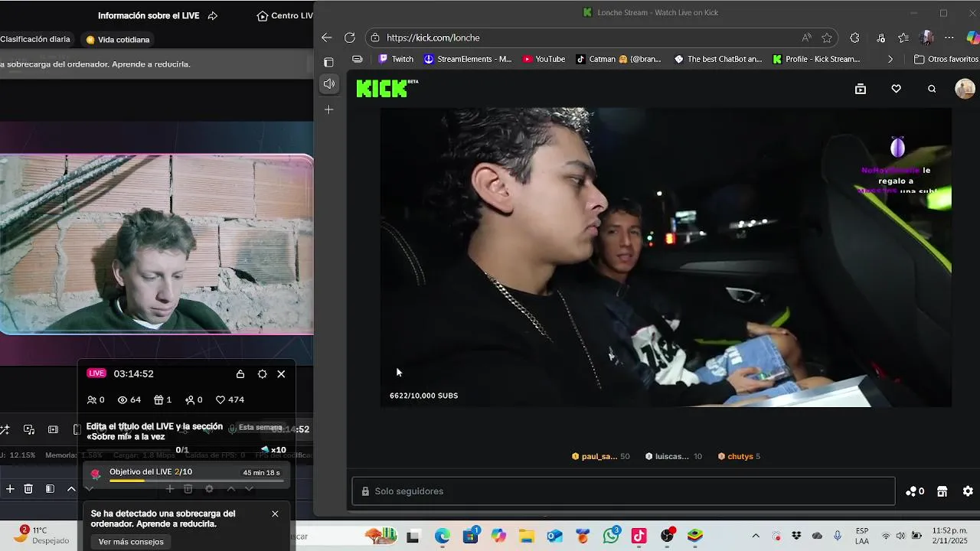Open Kick profile avatar menu
The width and height of the screenshot is (980, 551).
[x=965, y=89]
